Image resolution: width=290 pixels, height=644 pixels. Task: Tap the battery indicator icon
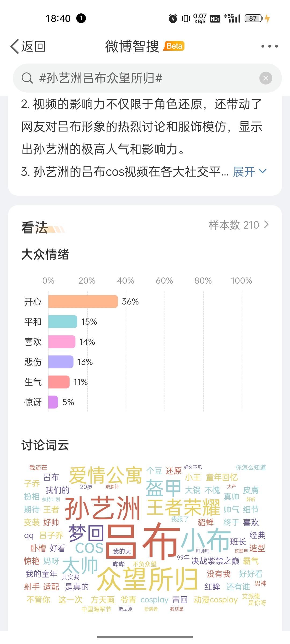pos(253,18)
